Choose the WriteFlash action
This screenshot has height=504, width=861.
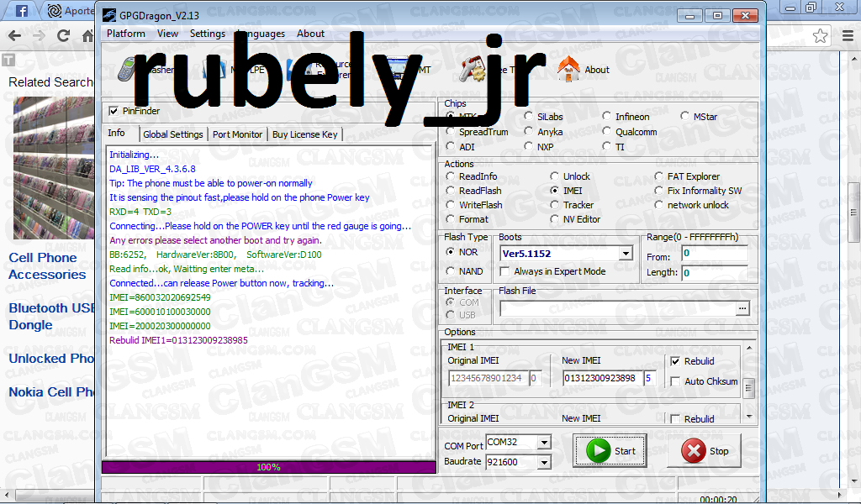(451, 205)
